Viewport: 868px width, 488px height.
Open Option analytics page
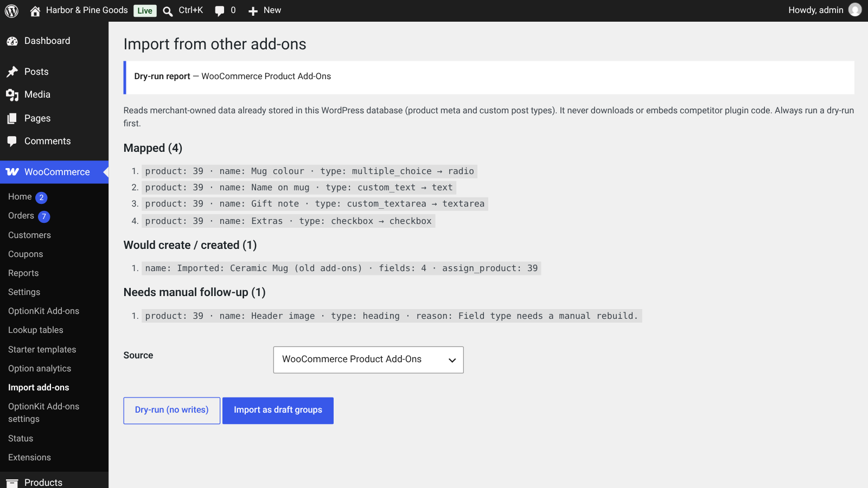click(40, 369)
